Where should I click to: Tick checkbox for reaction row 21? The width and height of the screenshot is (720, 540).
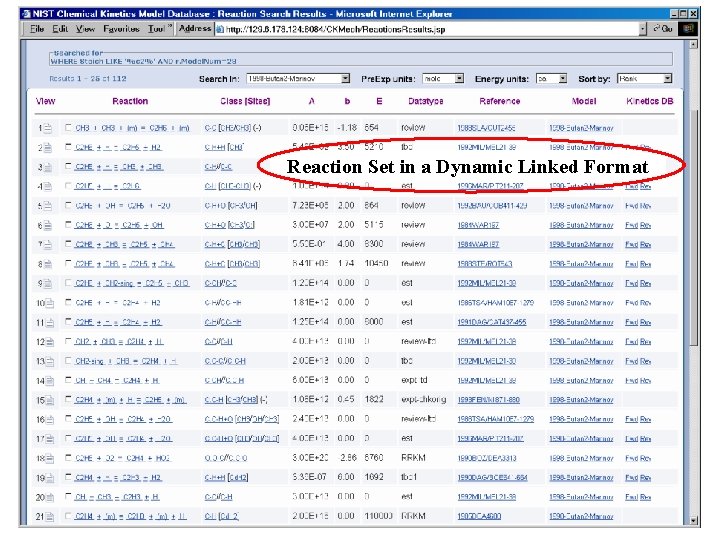68,516
